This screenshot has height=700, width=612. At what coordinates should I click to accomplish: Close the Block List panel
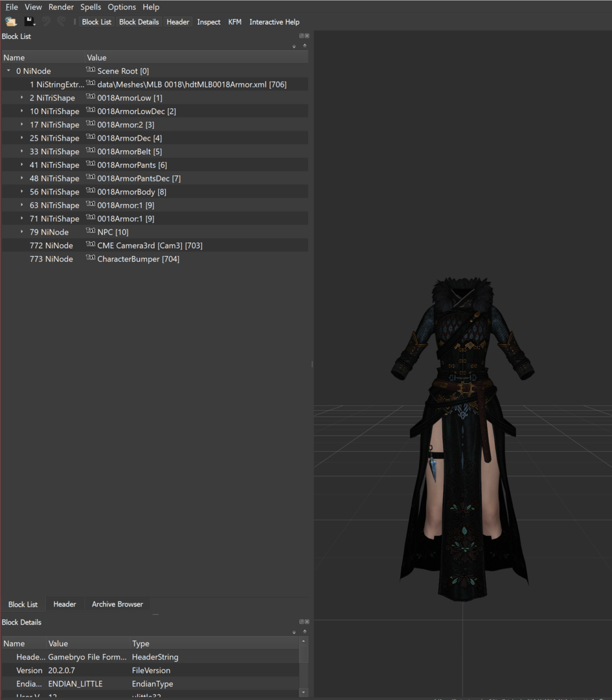click(307, 36)
